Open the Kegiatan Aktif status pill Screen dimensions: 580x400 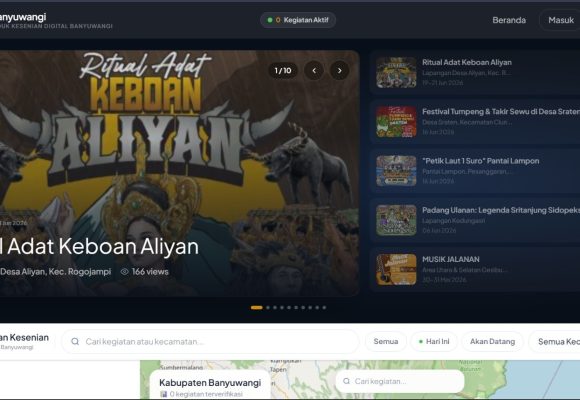coord(298,20)
